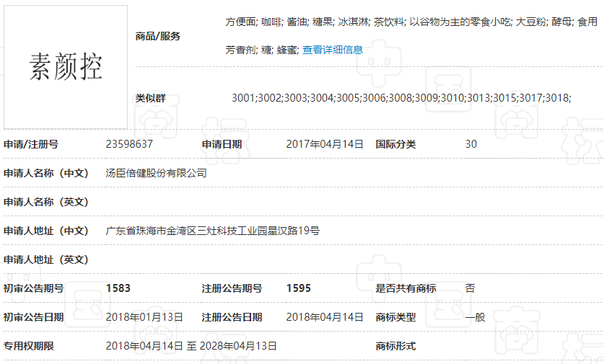The image size is (604, 364).
Task: Click the 商标形式 label
Action: pyautogui.click(x=395, y=346)
